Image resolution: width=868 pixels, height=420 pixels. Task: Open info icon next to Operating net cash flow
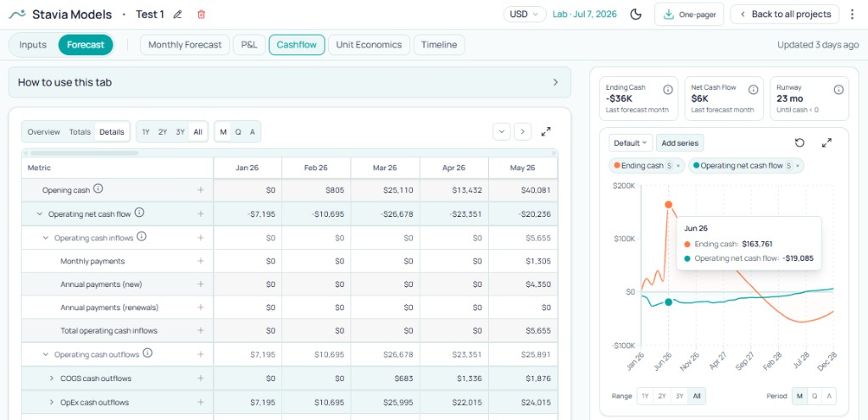(140, 213)
